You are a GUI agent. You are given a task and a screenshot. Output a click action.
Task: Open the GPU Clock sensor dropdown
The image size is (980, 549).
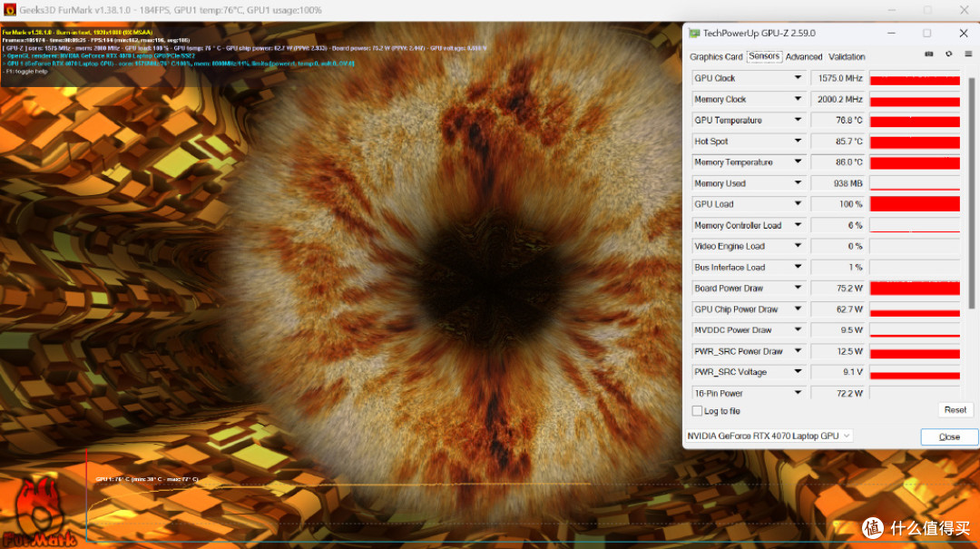798,78
